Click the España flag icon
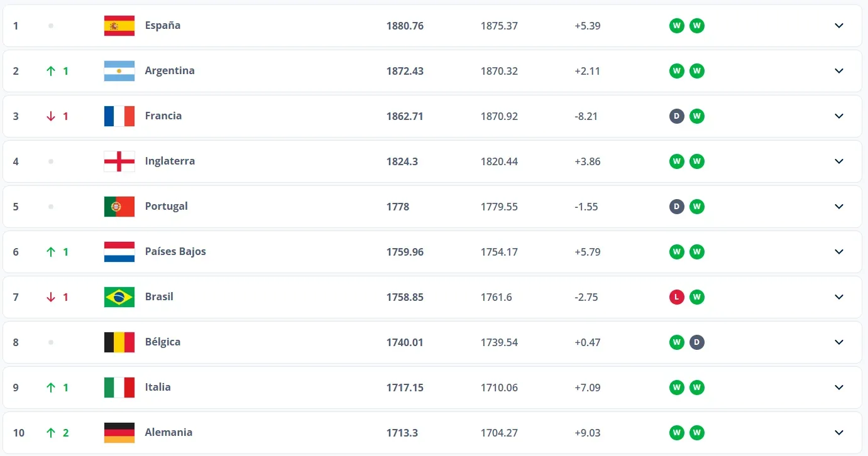Viewport: 868px width, 456px height. (119, 26)
